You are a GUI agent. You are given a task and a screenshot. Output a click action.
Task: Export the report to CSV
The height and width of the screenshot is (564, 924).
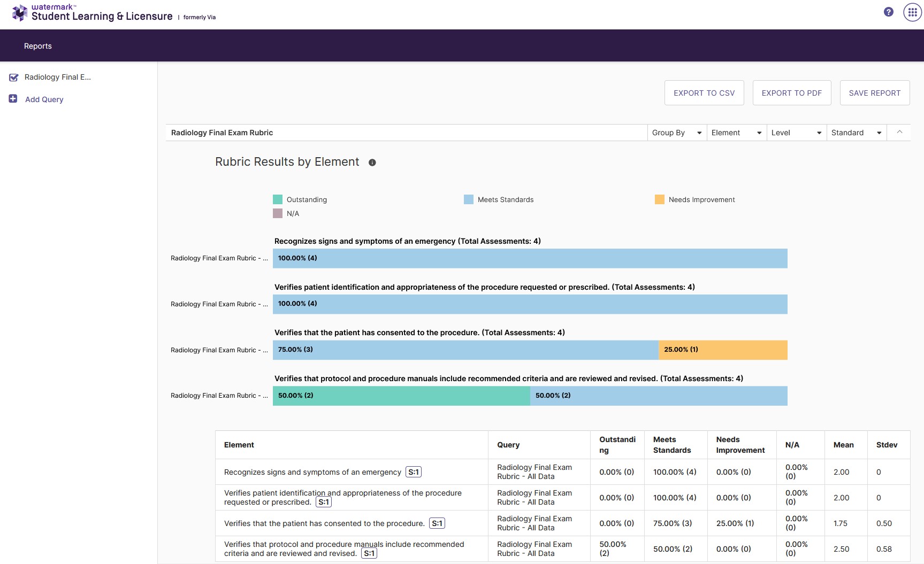point(704,92)
